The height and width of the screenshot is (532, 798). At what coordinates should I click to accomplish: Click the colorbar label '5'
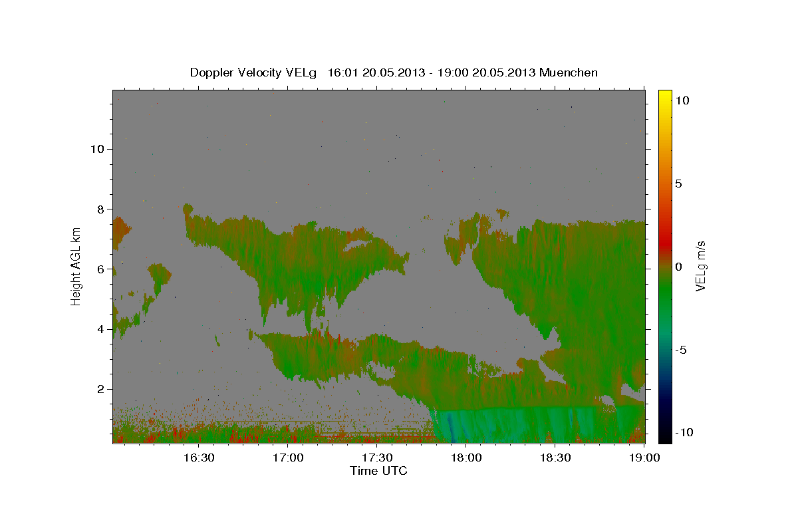[x=678, y=184]
